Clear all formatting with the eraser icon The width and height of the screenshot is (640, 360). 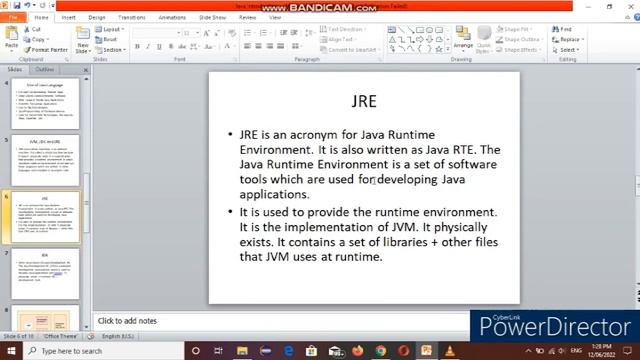(x=232, y=33)
